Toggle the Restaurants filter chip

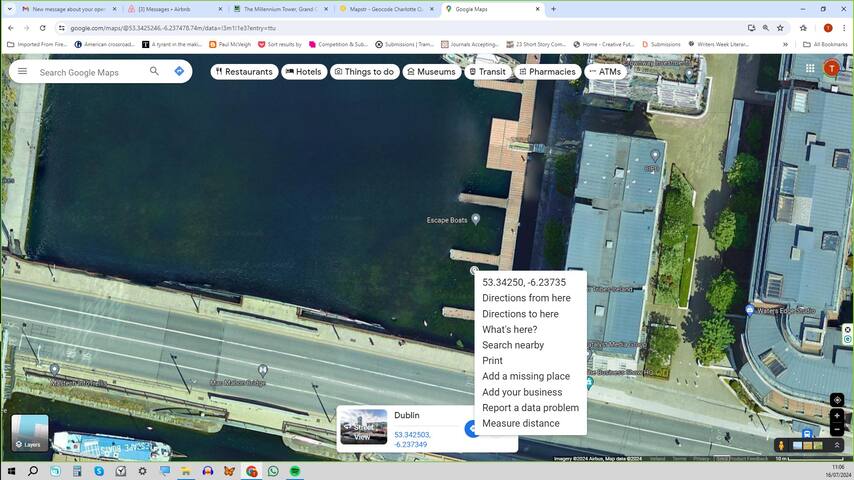(244, 72)
